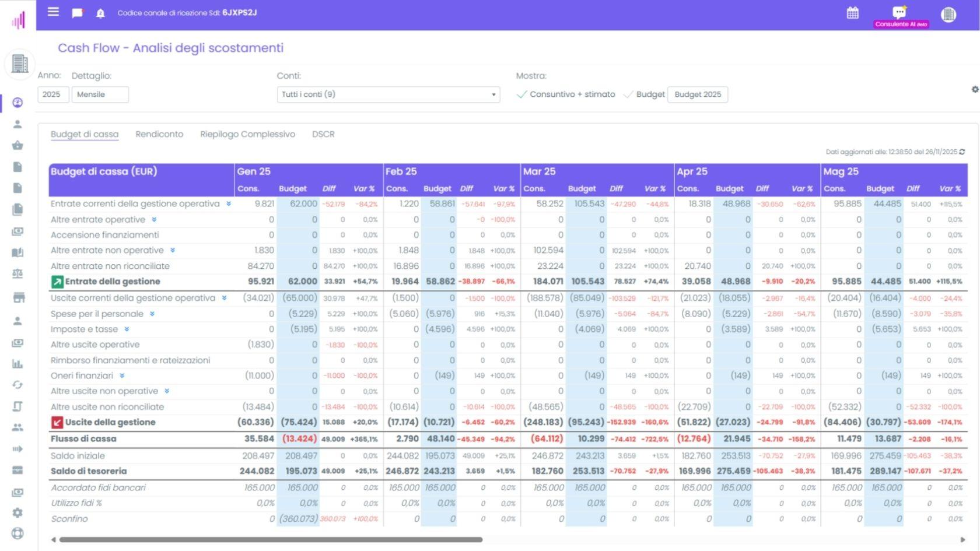The width and height of the screenshot is (980, 551).
Task: Select the balance scales icon in sidebar
Action: click(x=18, y=273)
